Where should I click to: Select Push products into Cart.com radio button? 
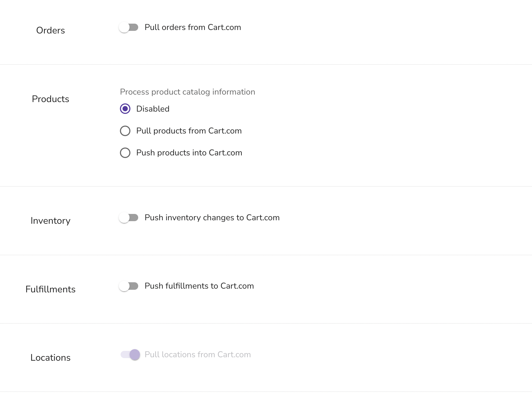[125, 153]
